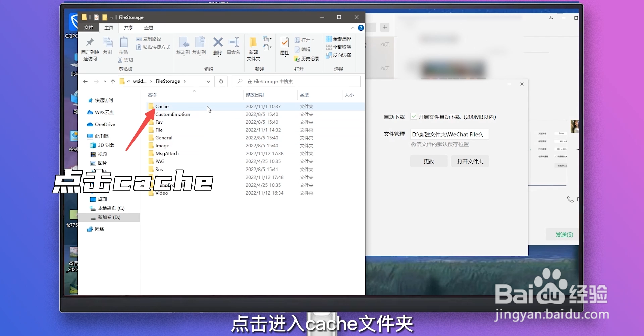Screen dimensions: 644x336
Task: Click the FileStorage search box
Action: 296,81
